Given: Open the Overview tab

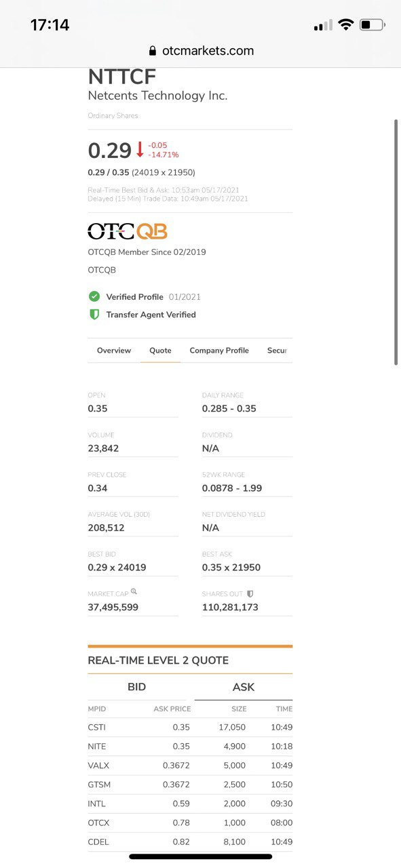Looking at the screenshot, I should (113, 351).
